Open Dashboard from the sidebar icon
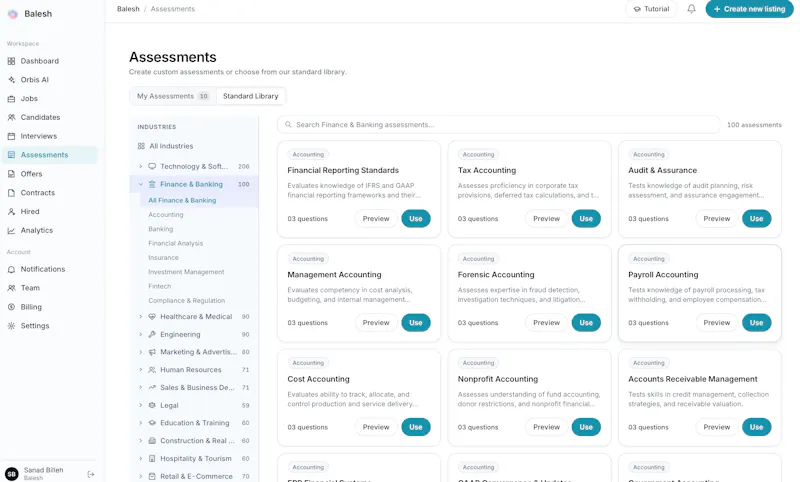 pos(11,61)
